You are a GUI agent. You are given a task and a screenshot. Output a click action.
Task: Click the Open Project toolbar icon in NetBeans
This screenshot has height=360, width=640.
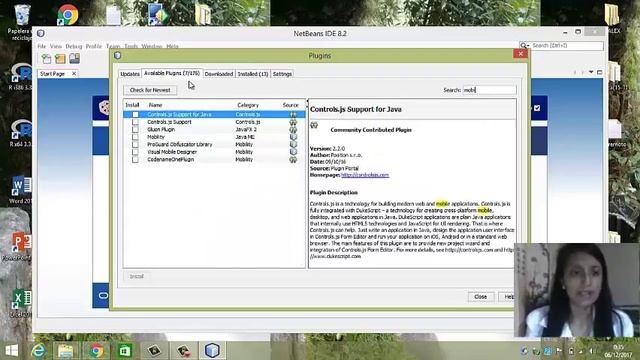click(74, 59)
